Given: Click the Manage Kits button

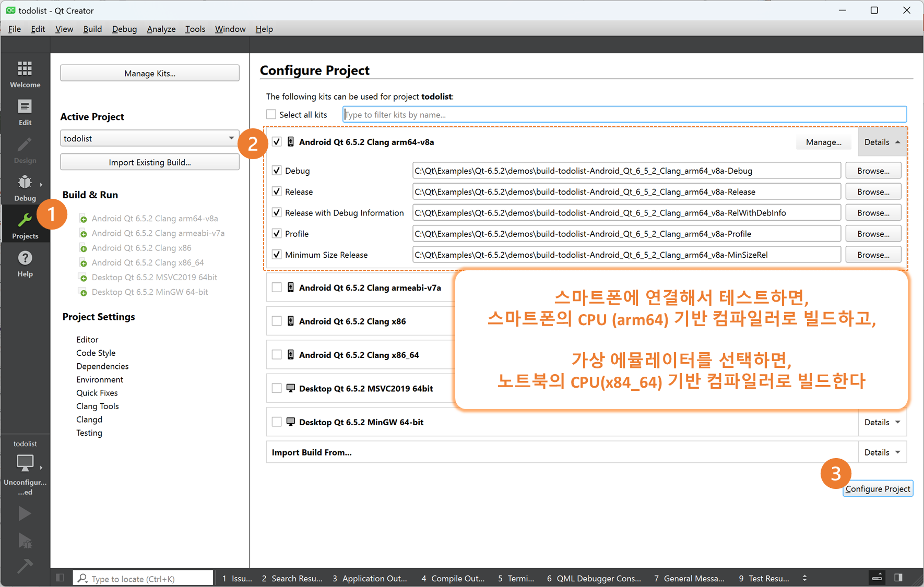Looking at the screenshot, I should coord(150,74).
